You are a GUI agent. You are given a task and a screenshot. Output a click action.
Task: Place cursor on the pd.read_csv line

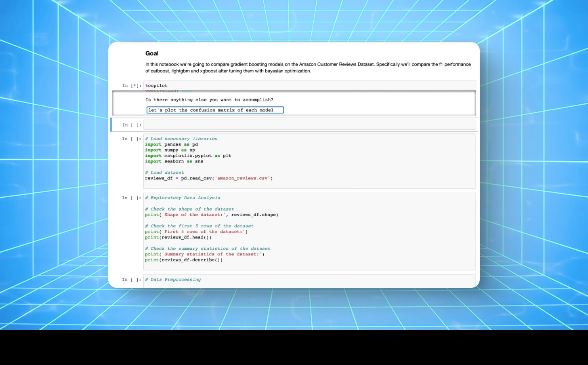tap(209, 178)
